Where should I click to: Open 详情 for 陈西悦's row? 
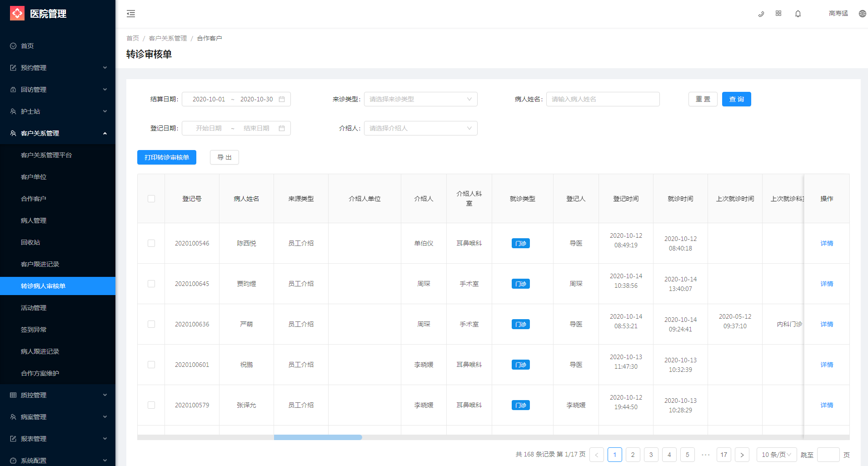click(827, 243)
